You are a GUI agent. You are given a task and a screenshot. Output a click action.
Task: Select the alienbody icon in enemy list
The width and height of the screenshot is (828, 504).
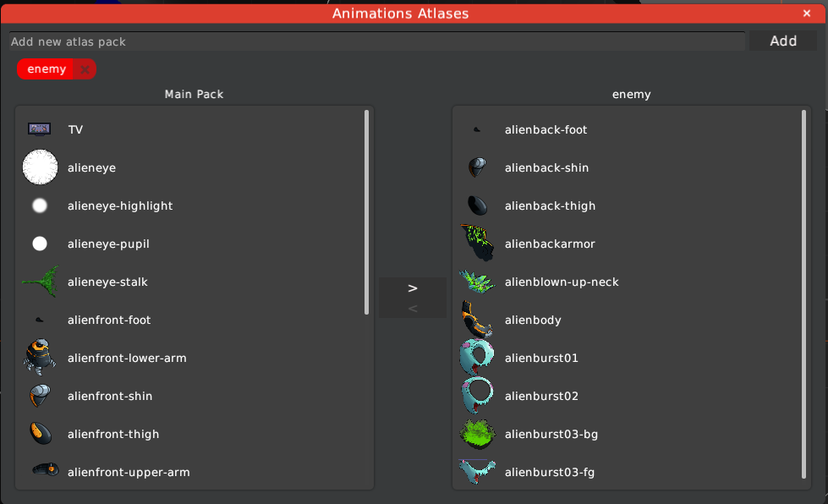click(x=477, y=319)
